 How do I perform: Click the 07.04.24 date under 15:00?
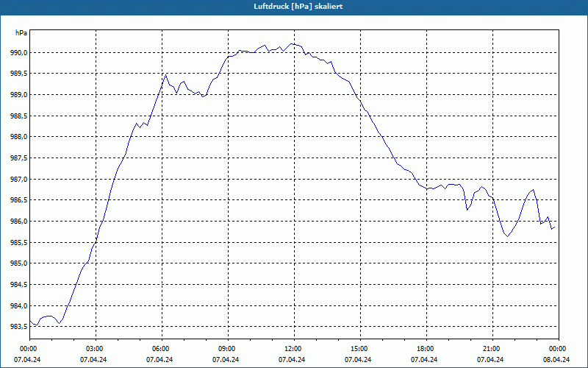(x=358, y=359)
